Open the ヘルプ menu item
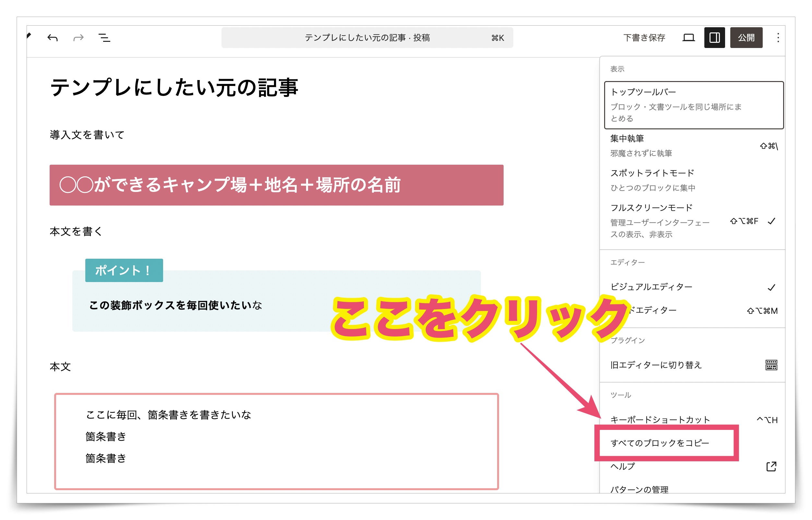This screenshot has height=520, width=812. point(694,466)
